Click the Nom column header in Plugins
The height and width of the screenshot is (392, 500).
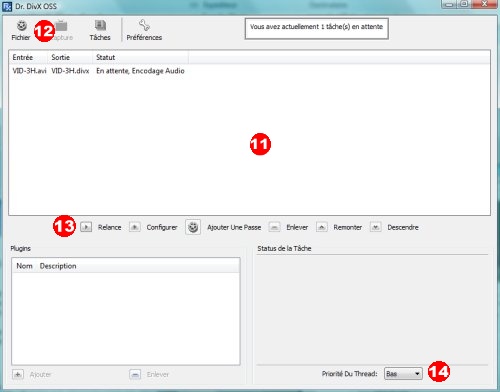24,266
